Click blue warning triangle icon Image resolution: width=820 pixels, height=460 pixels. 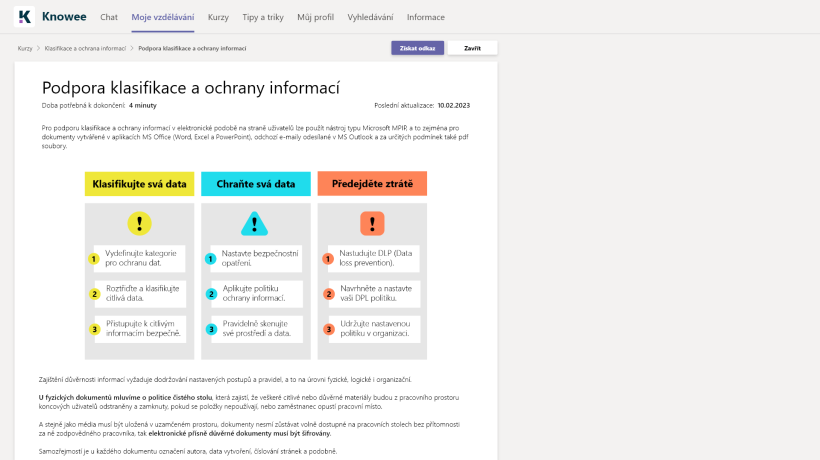click(255, 223)
